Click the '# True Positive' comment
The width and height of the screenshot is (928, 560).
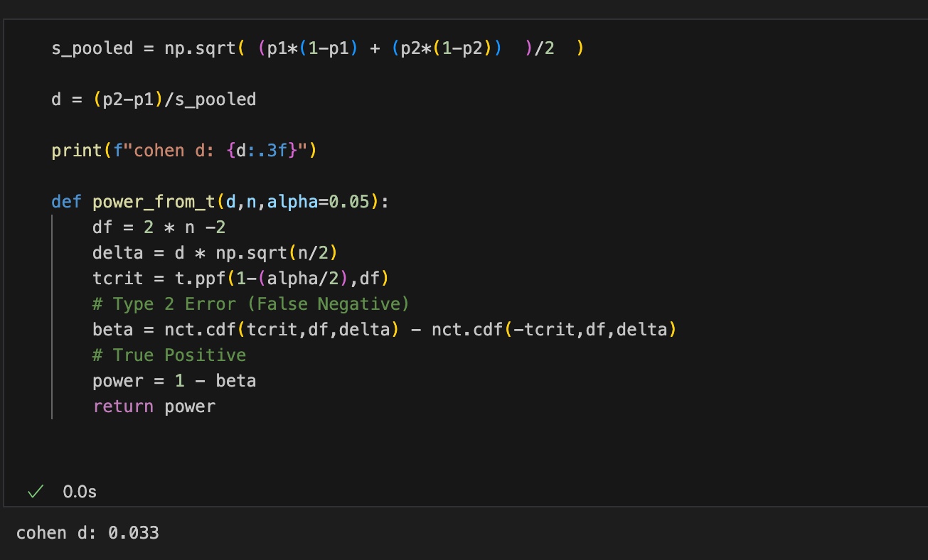pyautogui.click(x=169, y=355)
